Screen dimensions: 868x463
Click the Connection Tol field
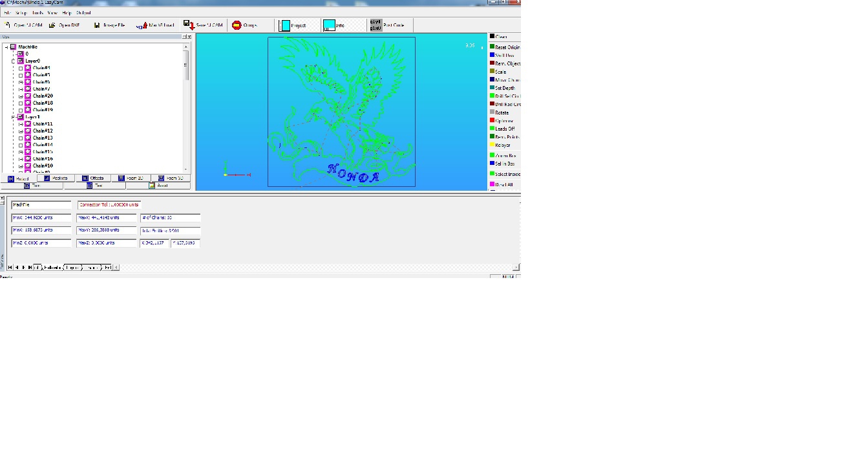(x=109, y=205)
